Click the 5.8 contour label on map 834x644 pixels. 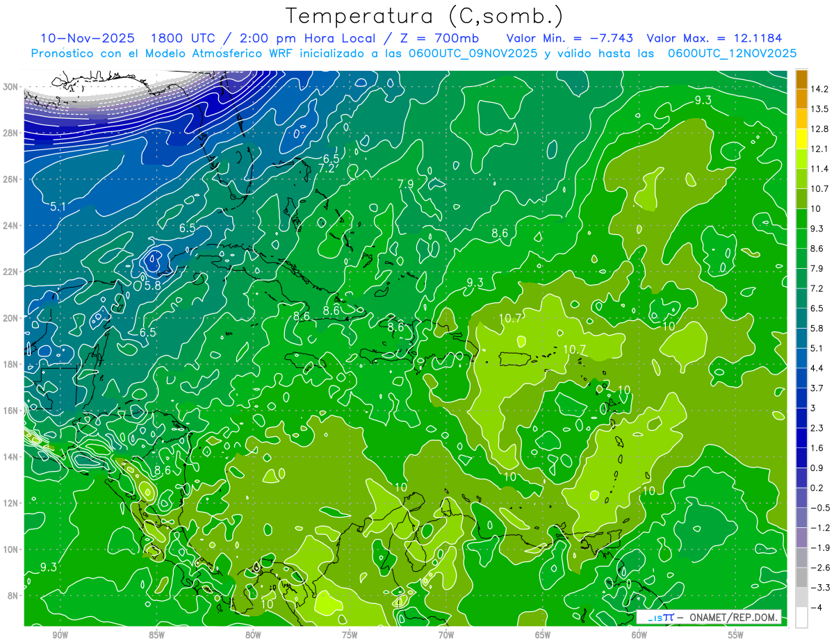click(x=153, y=285)
